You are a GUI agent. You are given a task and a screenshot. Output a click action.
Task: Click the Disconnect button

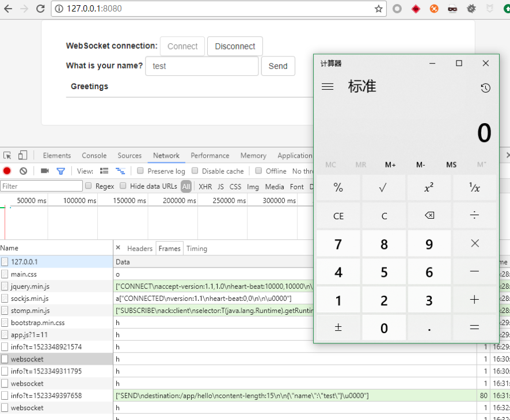tap(234, 46)
